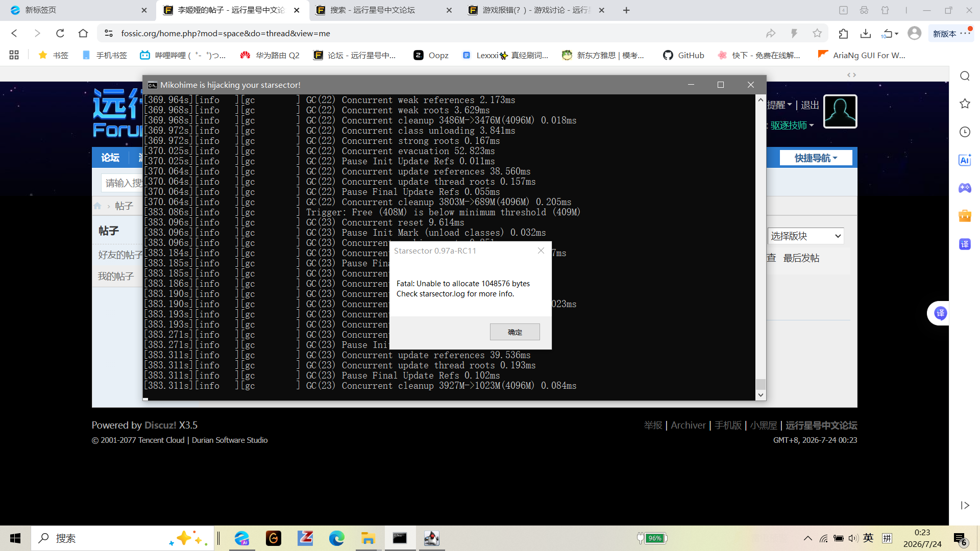Open the downloads icon in toolbar
The height and width of the screenshot is (551, 980).
(865, 33)
